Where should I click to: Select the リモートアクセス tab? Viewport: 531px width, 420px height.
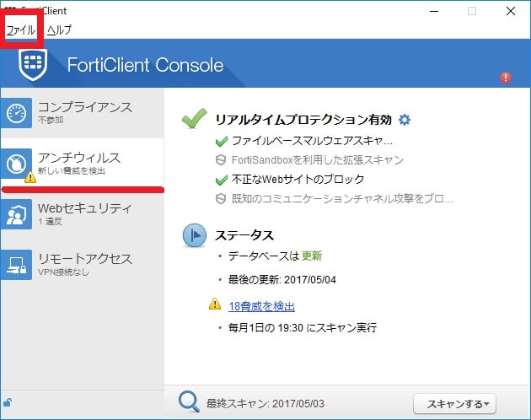(83, 265)
